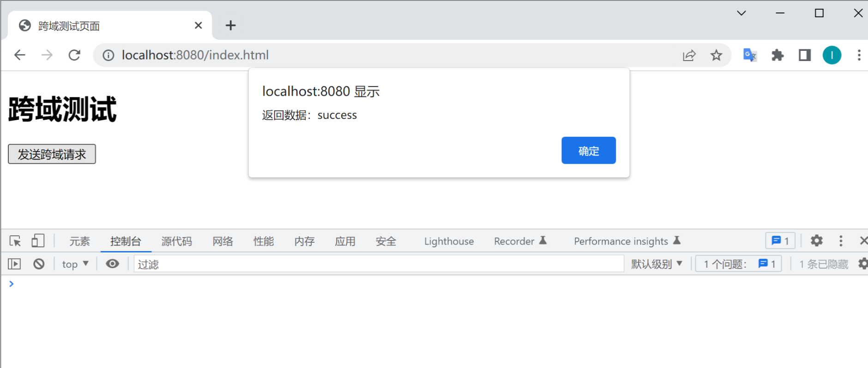Open the DevTools settings gear
This screenshot has height=368, width=868.
816,241
